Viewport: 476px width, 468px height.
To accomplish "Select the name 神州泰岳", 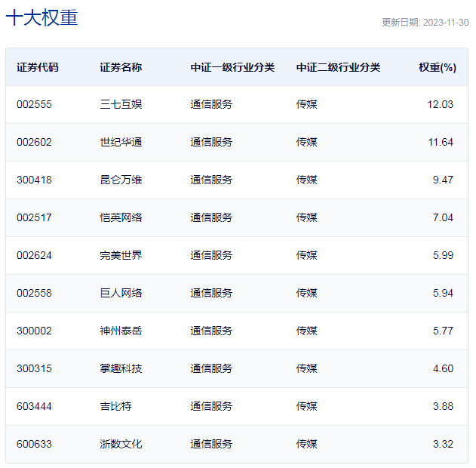I will [x=121, y=331].
